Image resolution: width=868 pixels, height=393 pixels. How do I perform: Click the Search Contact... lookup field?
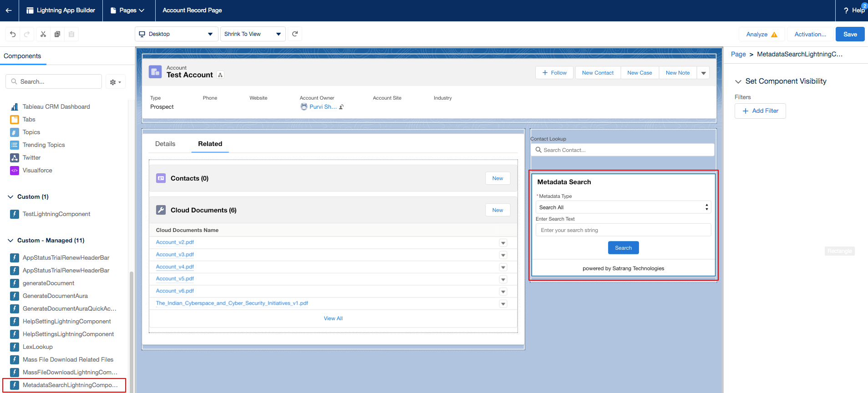622,150
